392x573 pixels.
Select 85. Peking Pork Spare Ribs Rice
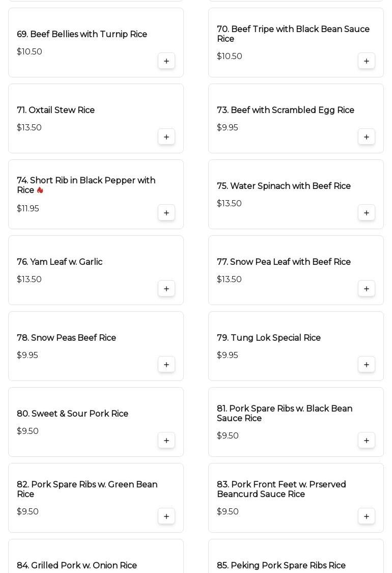pyautogui.click(x=281, y=565)
